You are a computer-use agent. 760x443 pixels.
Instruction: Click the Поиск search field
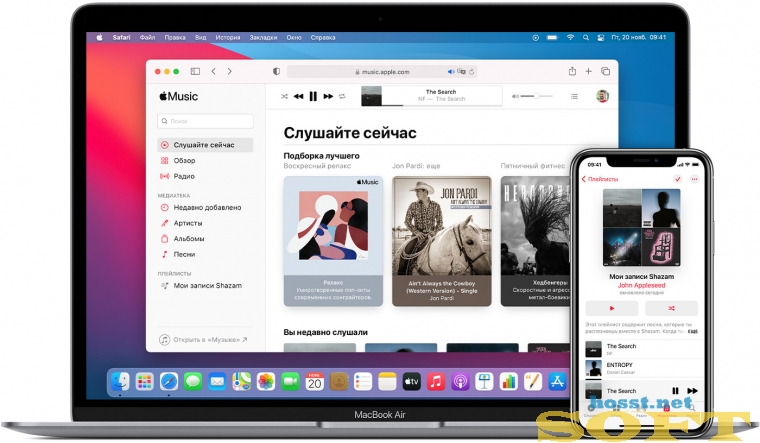coord(205,121)
